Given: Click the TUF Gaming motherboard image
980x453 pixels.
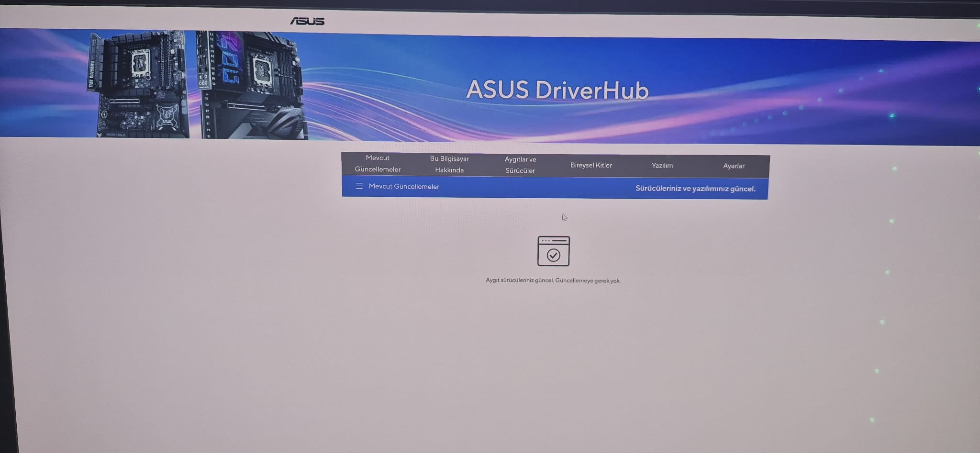Looking at the screenshot, I should tap(140, 85).
